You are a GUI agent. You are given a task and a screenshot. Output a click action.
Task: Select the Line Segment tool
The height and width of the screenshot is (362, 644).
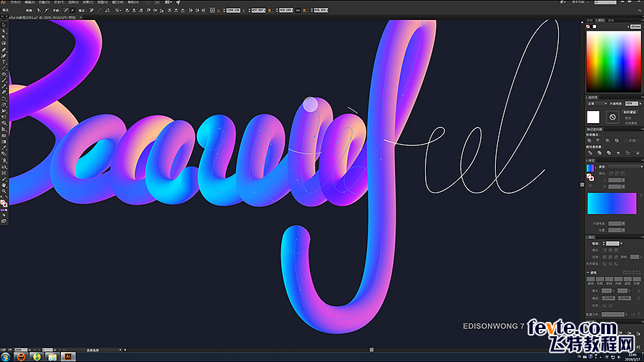tap(4, 68)
